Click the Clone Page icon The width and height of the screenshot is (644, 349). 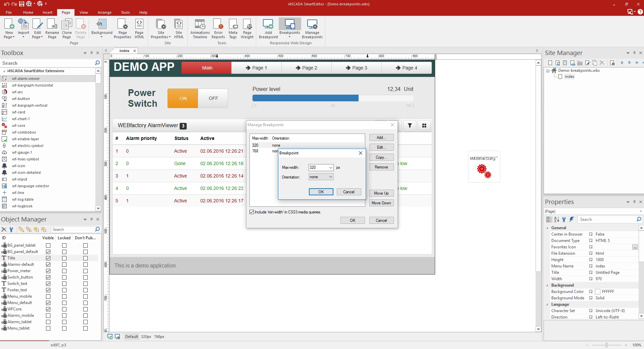pos(67,29)
